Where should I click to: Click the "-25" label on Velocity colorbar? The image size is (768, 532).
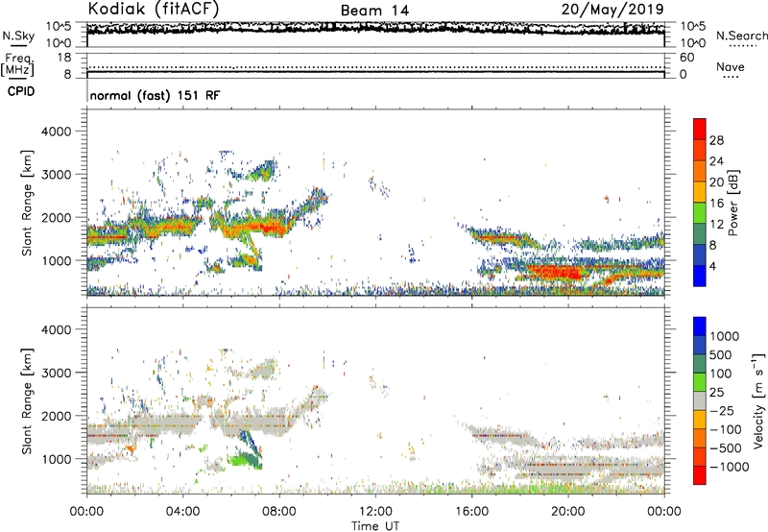pos(721,411)
